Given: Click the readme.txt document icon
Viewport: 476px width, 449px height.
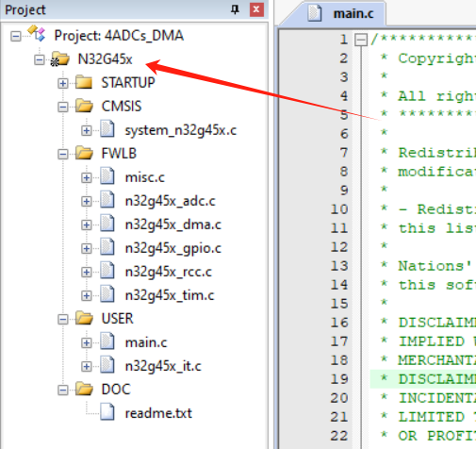Looking at the screenshot, I should (x=107, y=412).
